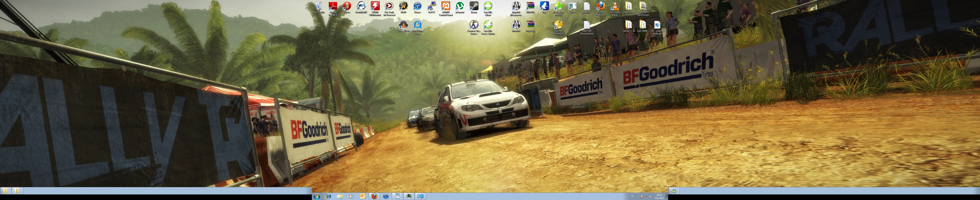Open the taskbar clock and date
Viewport: 980px width, 200px height.
tap(659, 196)
